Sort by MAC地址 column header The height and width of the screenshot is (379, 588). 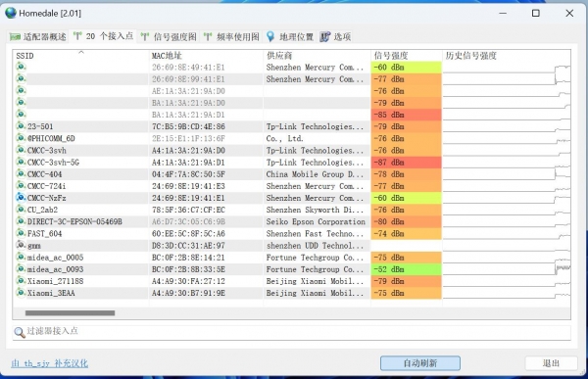pyautogui.click(x=206, y=56)
